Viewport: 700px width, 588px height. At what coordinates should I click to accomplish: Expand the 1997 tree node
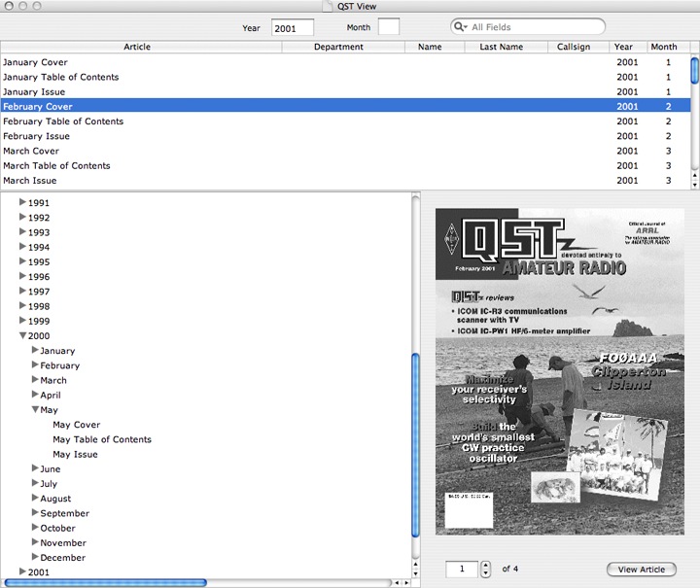[x=22, y=291]
